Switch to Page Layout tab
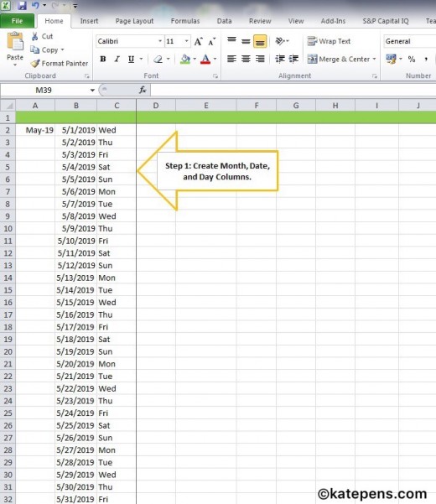Image resolution: width=436 pixels, height=504 pixels. click(x=134, y=21)
